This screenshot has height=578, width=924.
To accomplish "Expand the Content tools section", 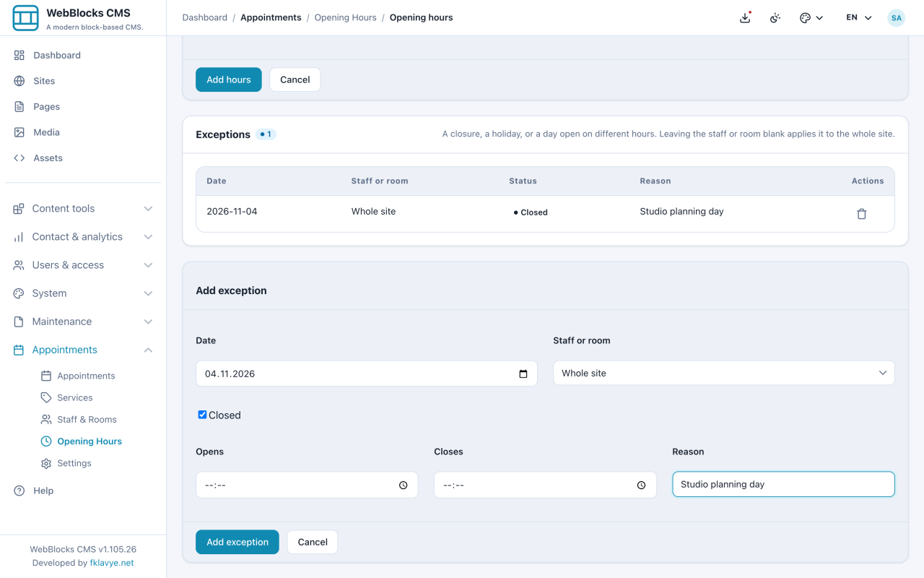I will pos(83,209).
